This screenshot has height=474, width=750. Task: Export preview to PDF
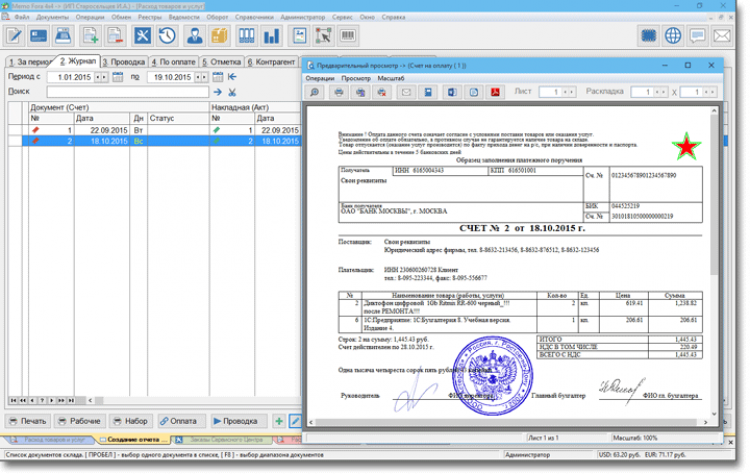494,92
